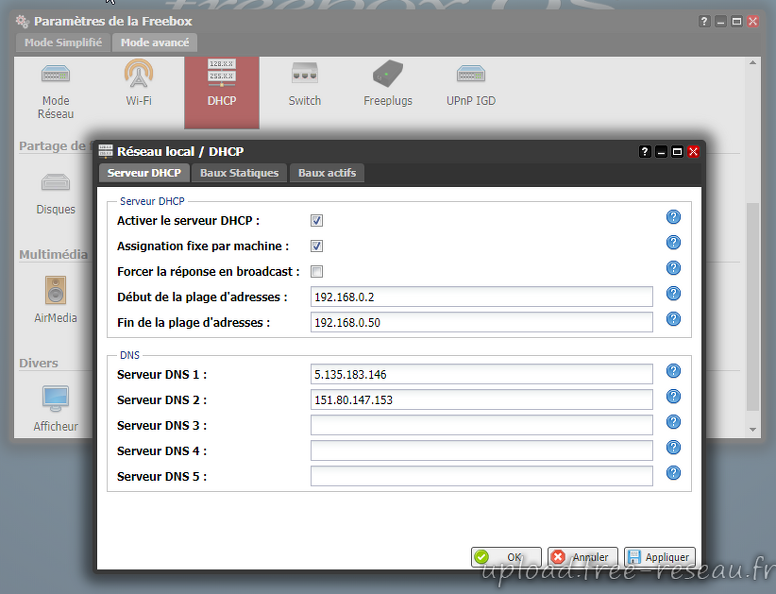Click the Freebox parameters scrollbar down arrow
Viewport: 776px width, 594px height.
pos(752,430)
